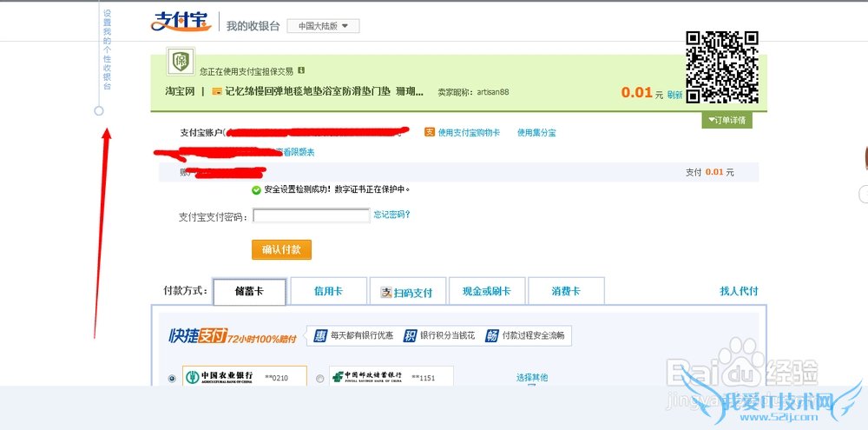868x430 pixels.
Task: Click 忘记密码? link
Action: (x=392, y=215)
